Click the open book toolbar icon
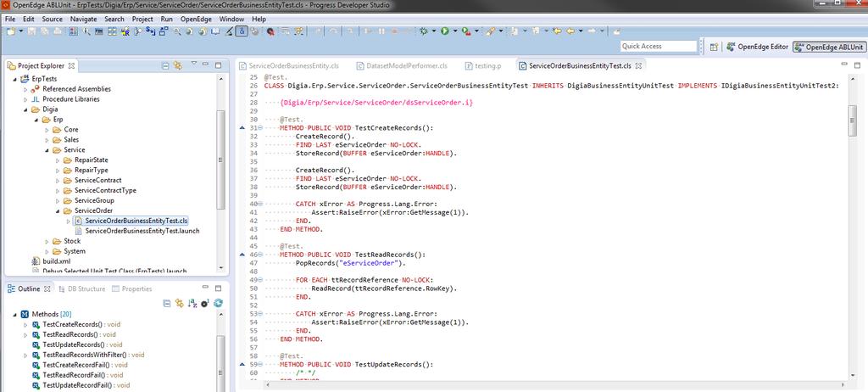 (x=215, y=31)
